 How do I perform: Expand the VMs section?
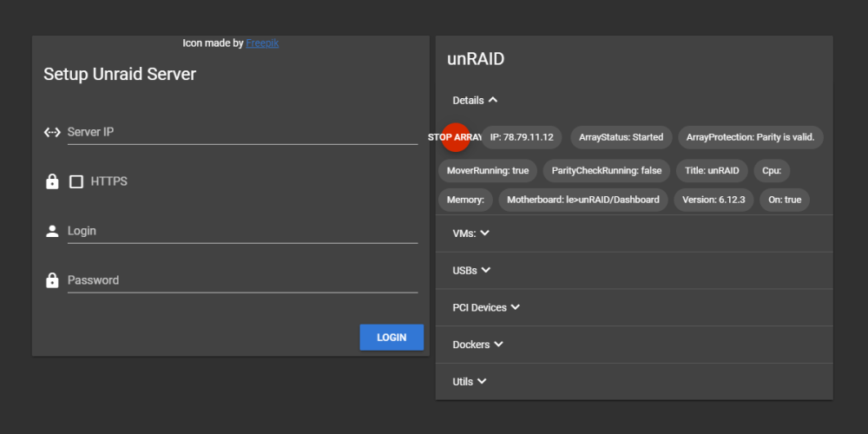click(470, 233)
